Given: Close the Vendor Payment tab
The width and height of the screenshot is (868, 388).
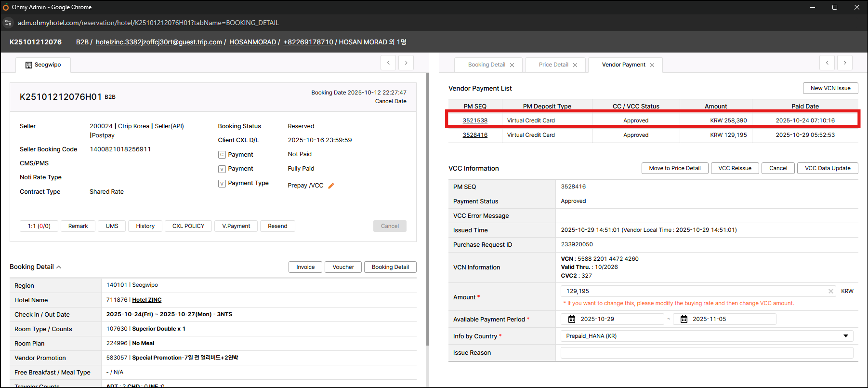Looking at the screenshot, I should click(652, 65).
